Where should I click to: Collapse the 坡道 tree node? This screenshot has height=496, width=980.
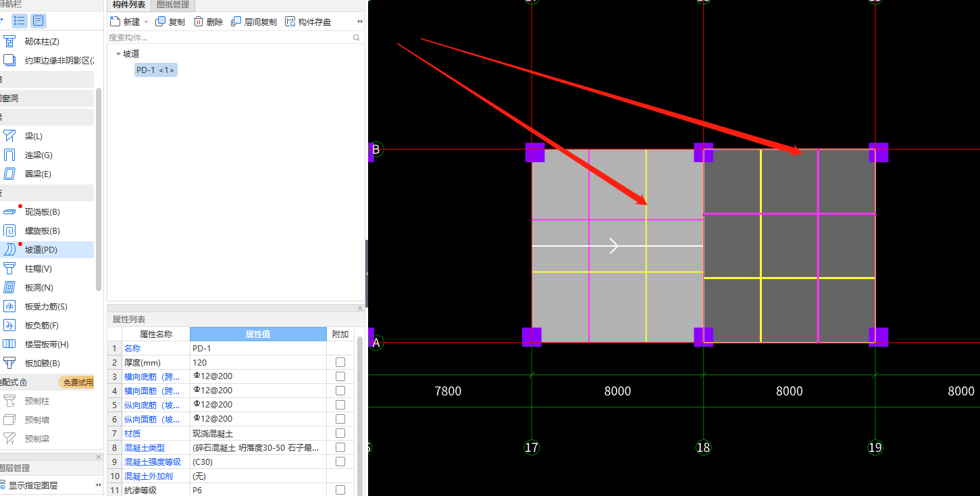(118, 54)
